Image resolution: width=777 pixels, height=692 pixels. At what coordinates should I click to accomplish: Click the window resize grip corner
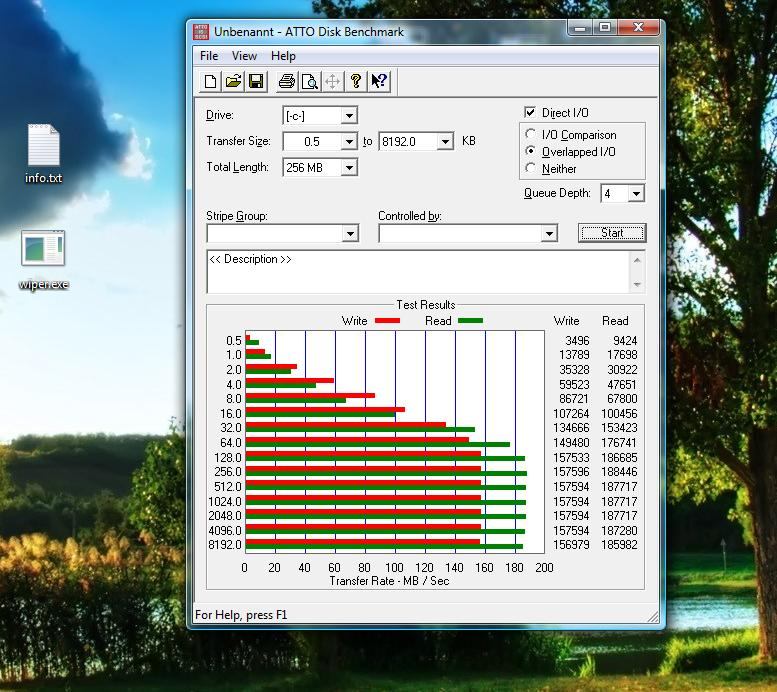click(653, 617)
